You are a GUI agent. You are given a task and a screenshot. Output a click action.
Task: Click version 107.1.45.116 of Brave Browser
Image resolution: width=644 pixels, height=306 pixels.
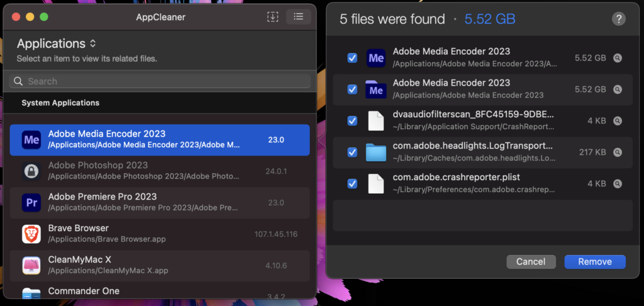tap(276, 234)
